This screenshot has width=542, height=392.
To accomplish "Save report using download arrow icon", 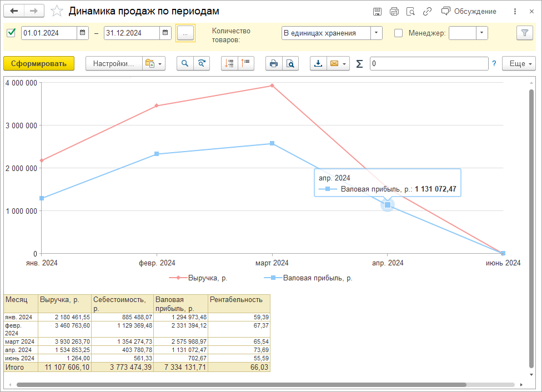I will point(318,64).
